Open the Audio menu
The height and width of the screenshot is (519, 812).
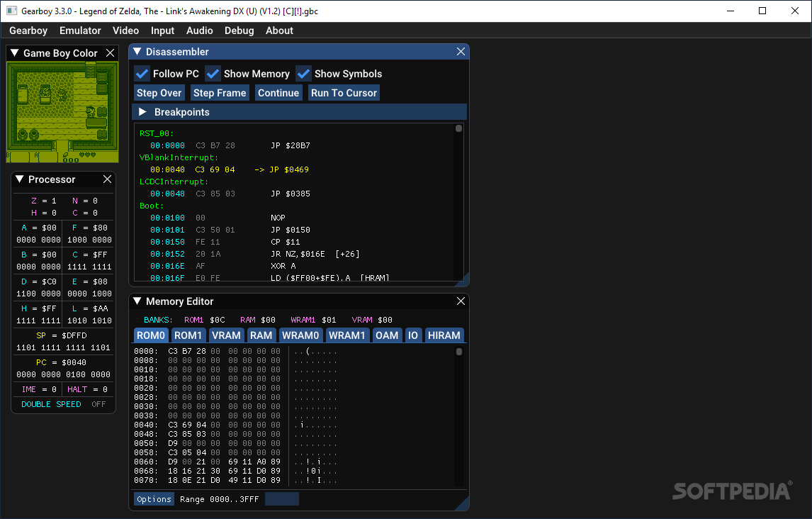pyautogui.click(x=199, y=30)
